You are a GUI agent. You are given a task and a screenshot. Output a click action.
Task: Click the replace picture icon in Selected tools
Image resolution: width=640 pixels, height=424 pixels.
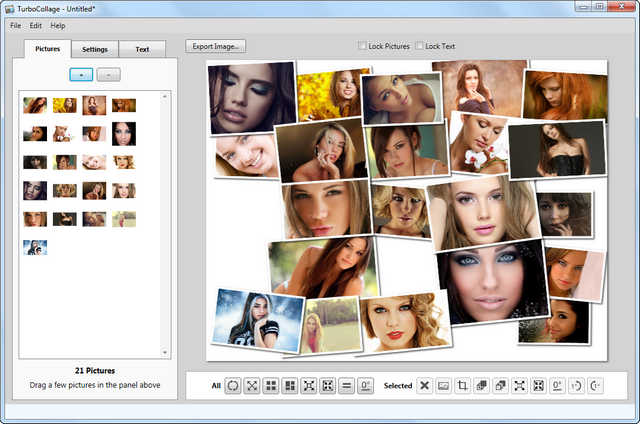click(443, 385)
